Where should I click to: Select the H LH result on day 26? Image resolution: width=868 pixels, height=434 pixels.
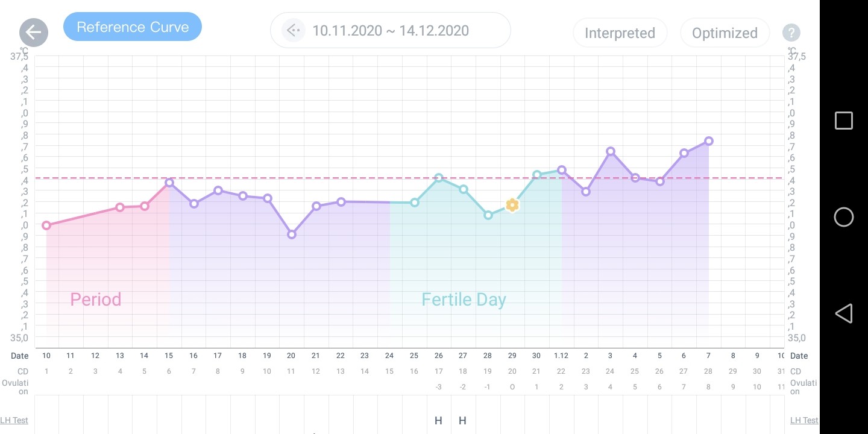pos(438,420)
